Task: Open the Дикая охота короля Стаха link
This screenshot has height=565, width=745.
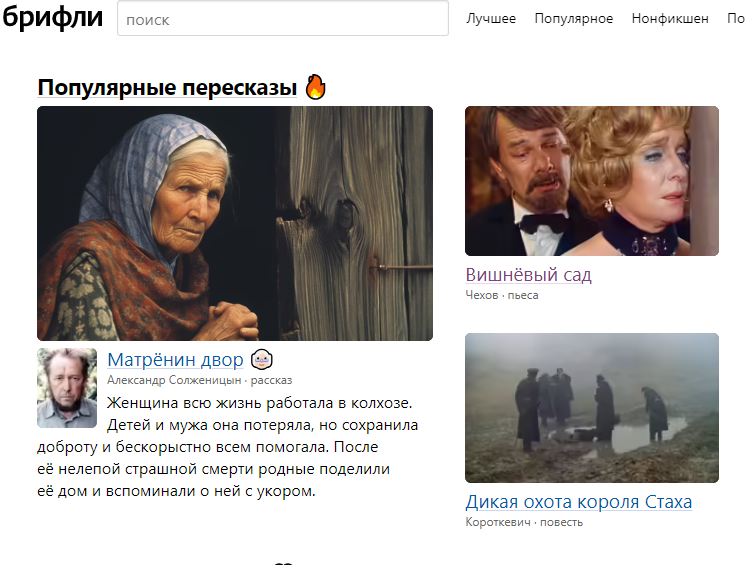Action: click(x=579, y=502)
